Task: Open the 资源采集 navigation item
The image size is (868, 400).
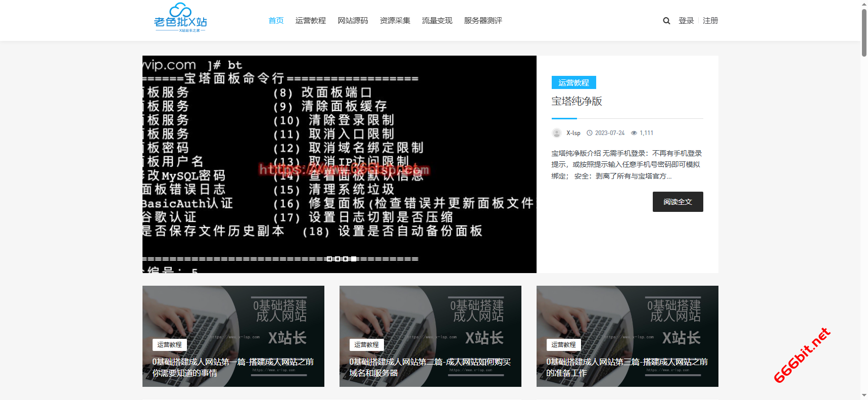Action: click(395, 21)
